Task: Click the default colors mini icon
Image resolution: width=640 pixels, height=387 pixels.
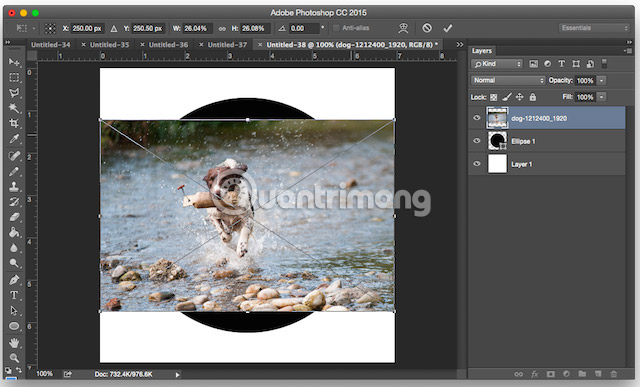Action: pyautogui.click(x=8, y=371)
